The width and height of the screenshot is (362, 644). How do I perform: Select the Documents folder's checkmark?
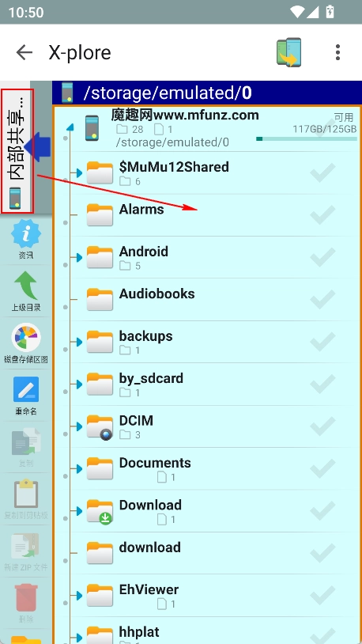point(322,468)
